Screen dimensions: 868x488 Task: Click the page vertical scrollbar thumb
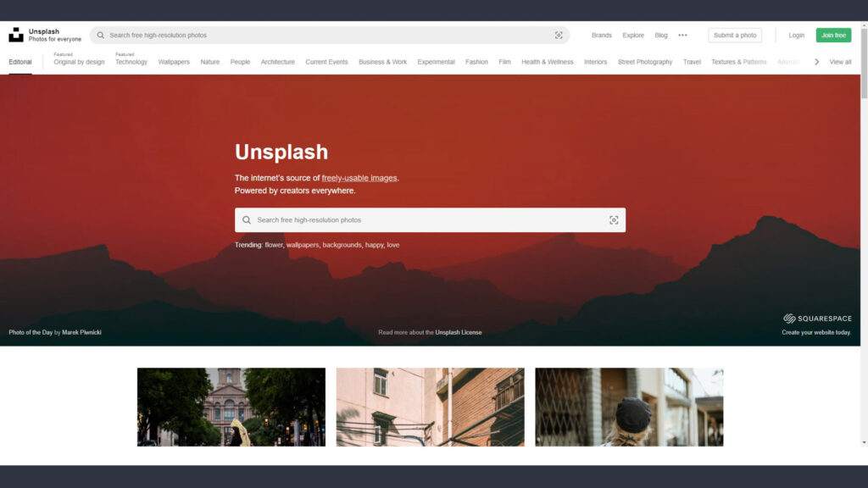[864, 64]
